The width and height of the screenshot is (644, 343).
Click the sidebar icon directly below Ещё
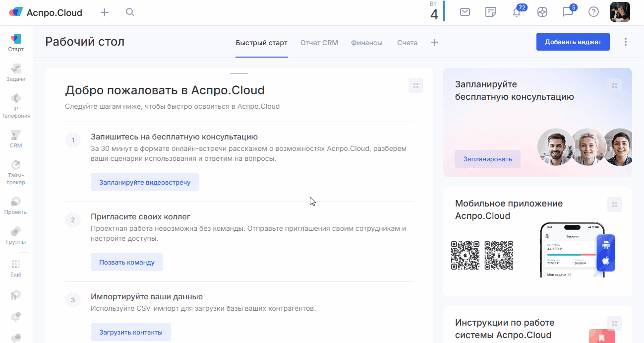(16, 295)
